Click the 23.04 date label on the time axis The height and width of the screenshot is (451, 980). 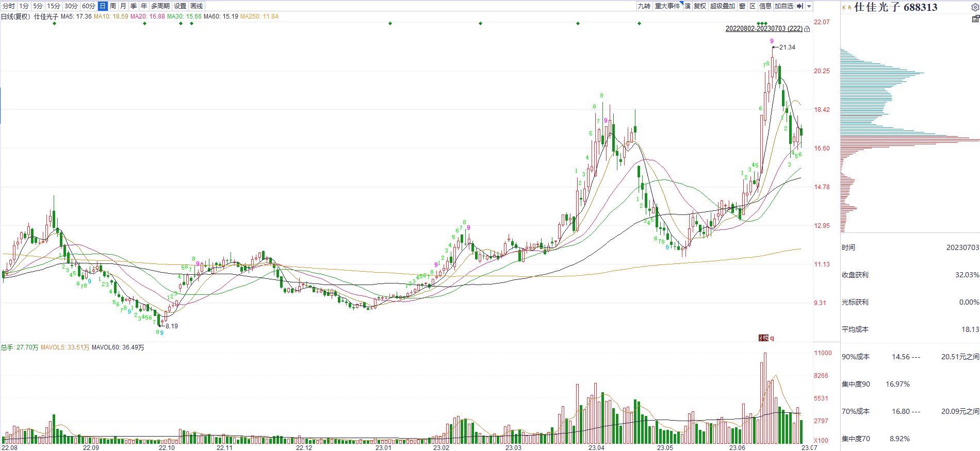coord(596,447)
